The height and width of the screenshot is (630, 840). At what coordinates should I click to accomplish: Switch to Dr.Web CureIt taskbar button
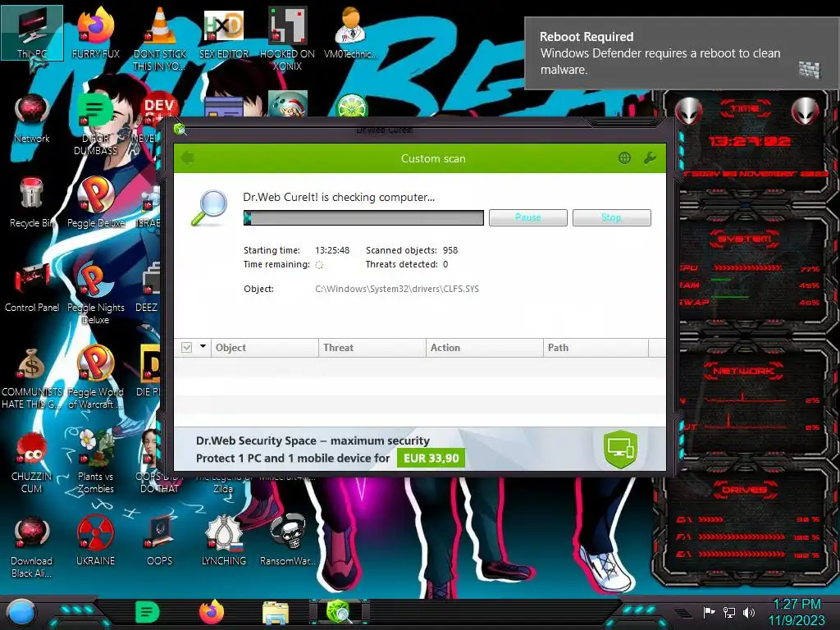click(340, 612)
